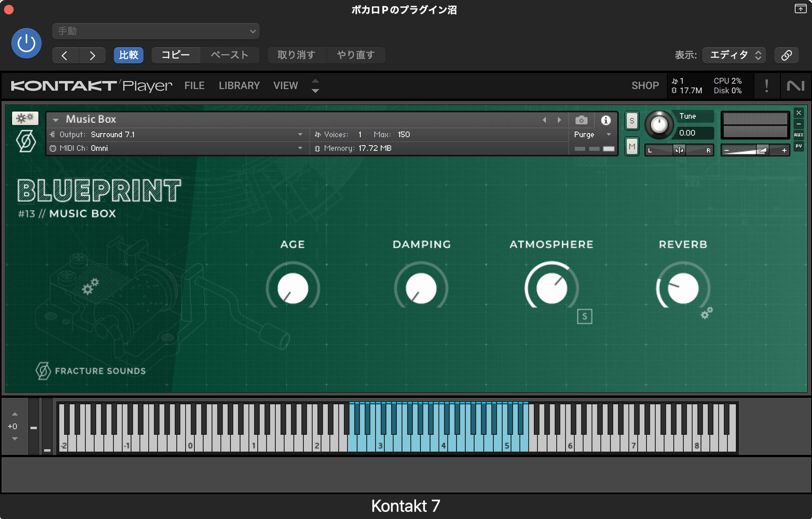
Task: Go to previous preset arrow
Action: tap(65, 55)
